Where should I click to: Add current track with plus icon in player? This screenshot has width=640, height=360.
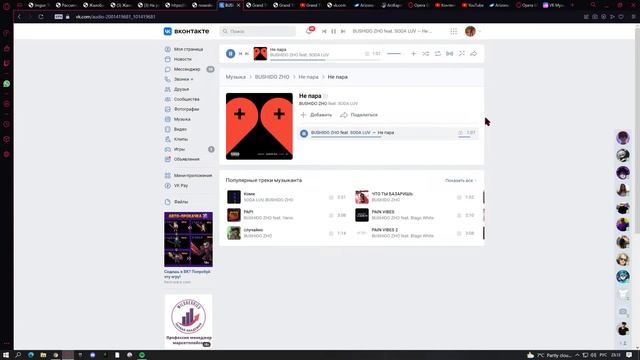pyautogui.click(x=413, y=53)
